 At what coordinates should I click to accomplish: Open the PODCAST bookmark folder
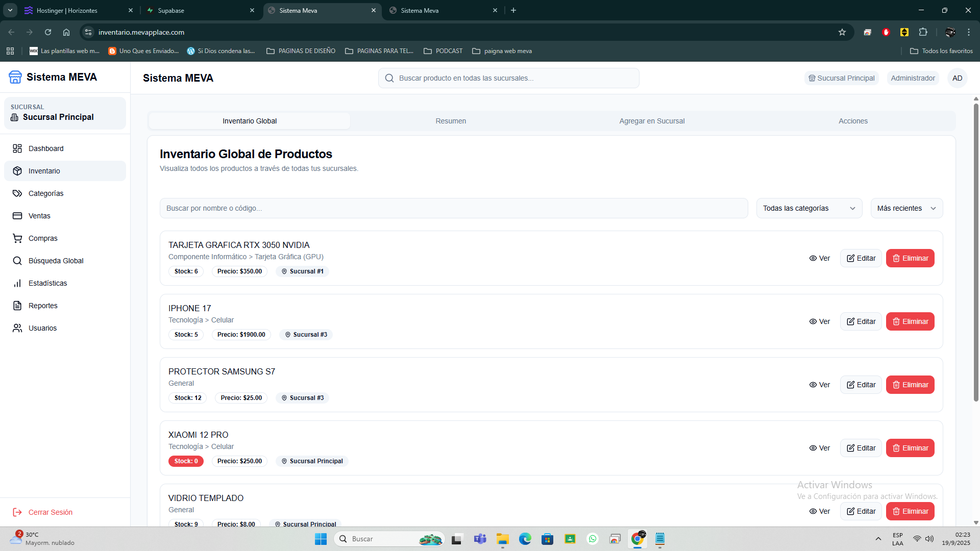point(443,51)
